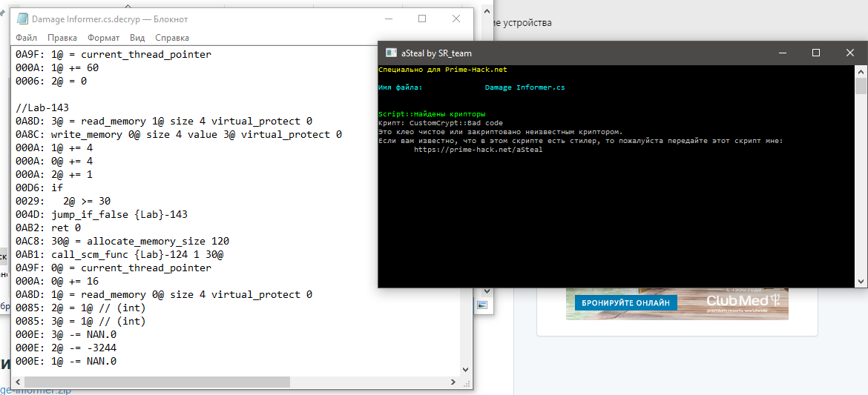Image resolution: width=868 pixels, height=395 pixels.
Task: Click Notepad's horizontal scrollbar left arrow
Action: point(19,382)
